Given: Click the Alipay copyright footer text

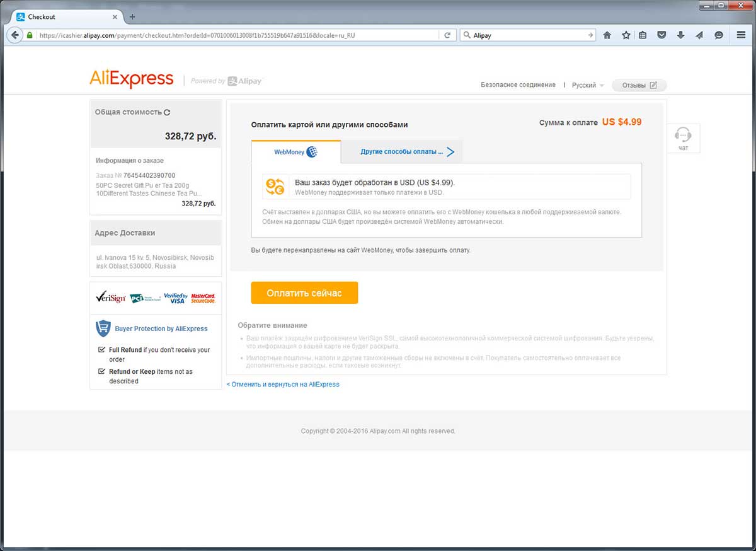Looking at the screenshot, I should pos(378,431).
